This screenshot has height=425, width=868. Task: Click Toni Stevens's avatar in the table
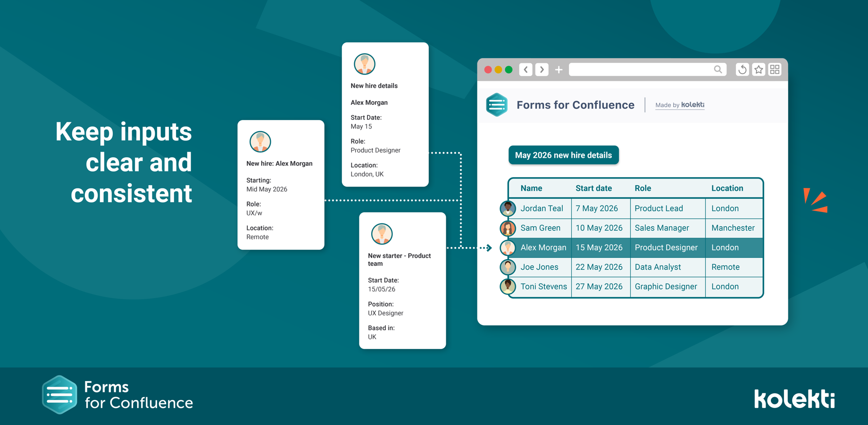pos(508,287)
